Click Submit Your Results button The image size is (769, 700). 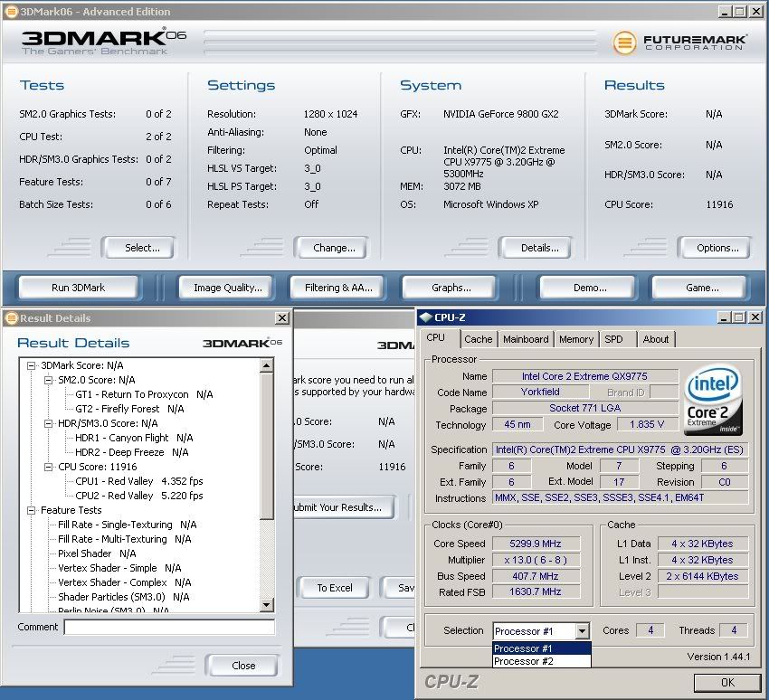click(344, 507)
